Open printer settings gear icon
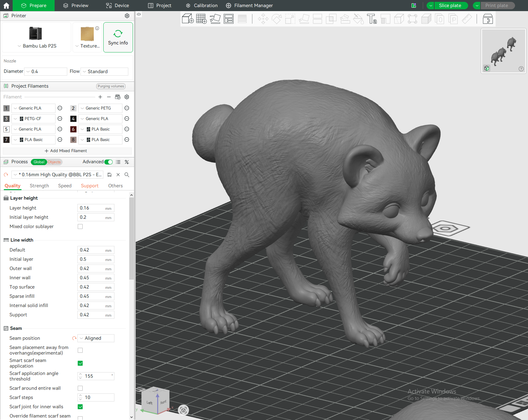Screen dimensions: 528x420 click(x=127, y=16)
